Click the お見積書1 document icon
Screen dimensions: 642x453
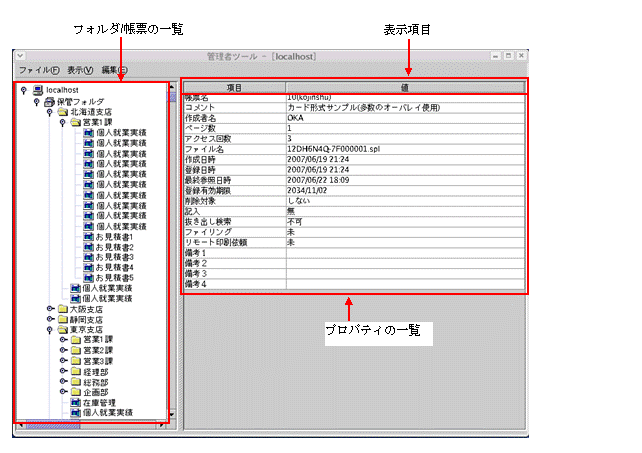point(88,236)
